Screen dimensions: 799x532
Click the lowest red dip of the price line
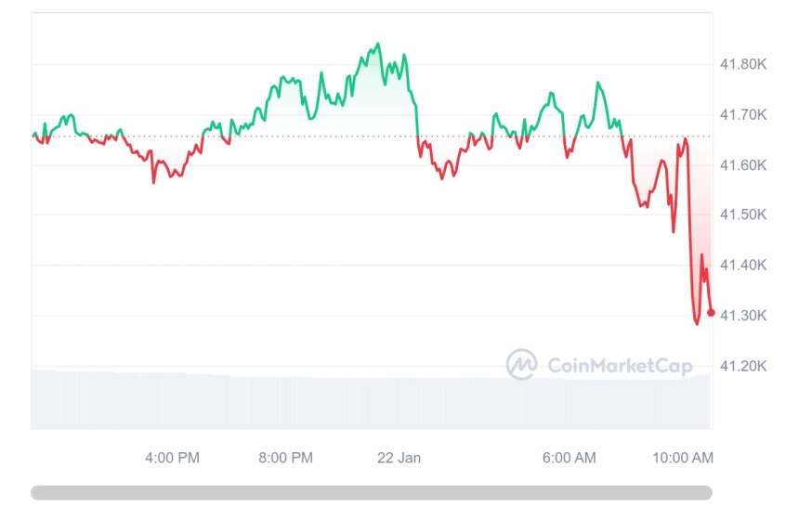click(x=697, y=323)
